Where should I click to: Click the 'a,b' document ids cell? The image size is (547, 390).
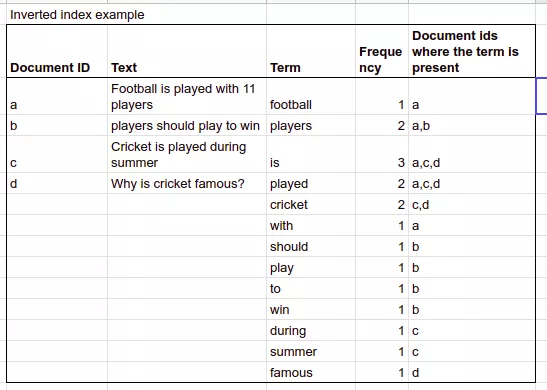point(472,125)
